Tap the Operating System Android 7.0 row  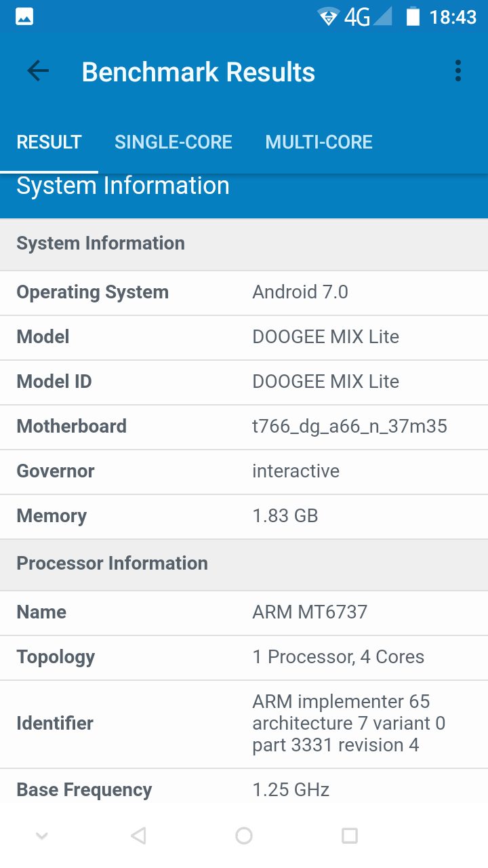click(244, 293)
